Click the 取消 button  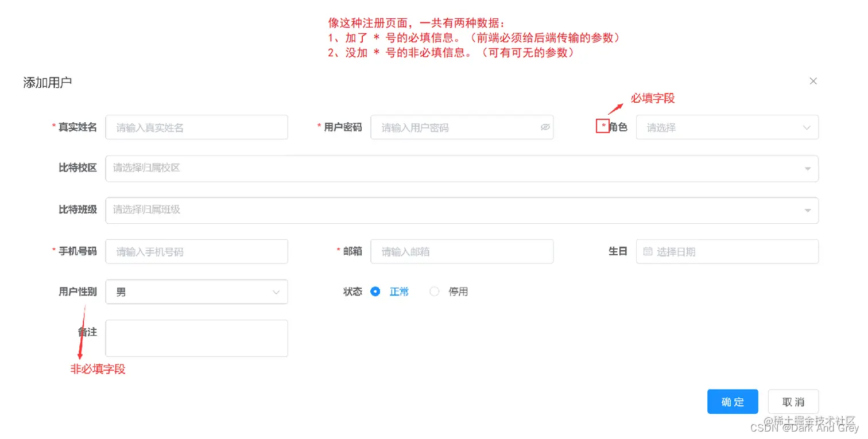click(x=793, y=402)
